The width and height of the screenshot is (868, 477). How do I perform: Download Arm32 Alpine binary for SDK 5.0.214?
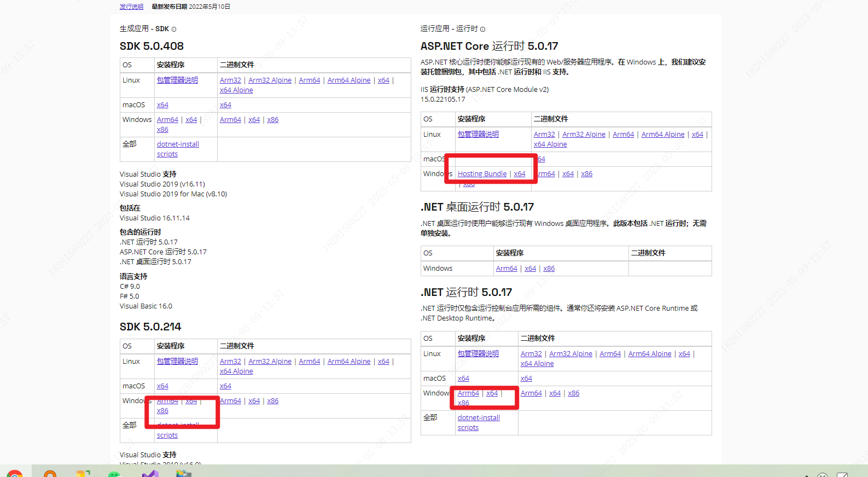click(x=270, y=361)
